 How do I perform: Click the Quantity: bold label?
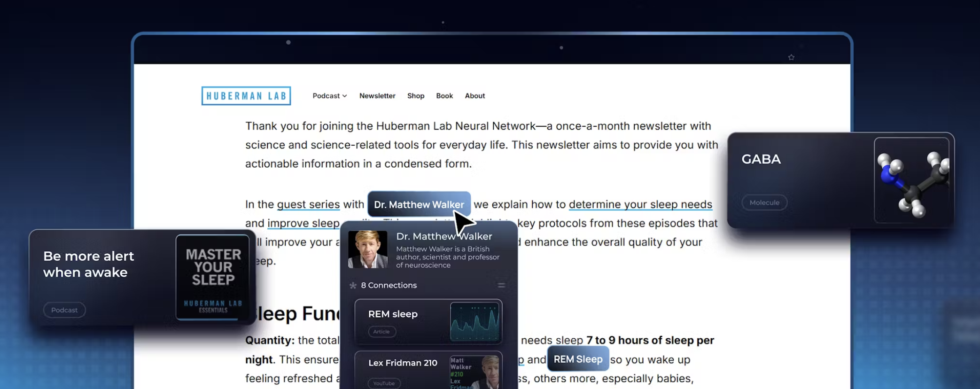tap(270, 341)
